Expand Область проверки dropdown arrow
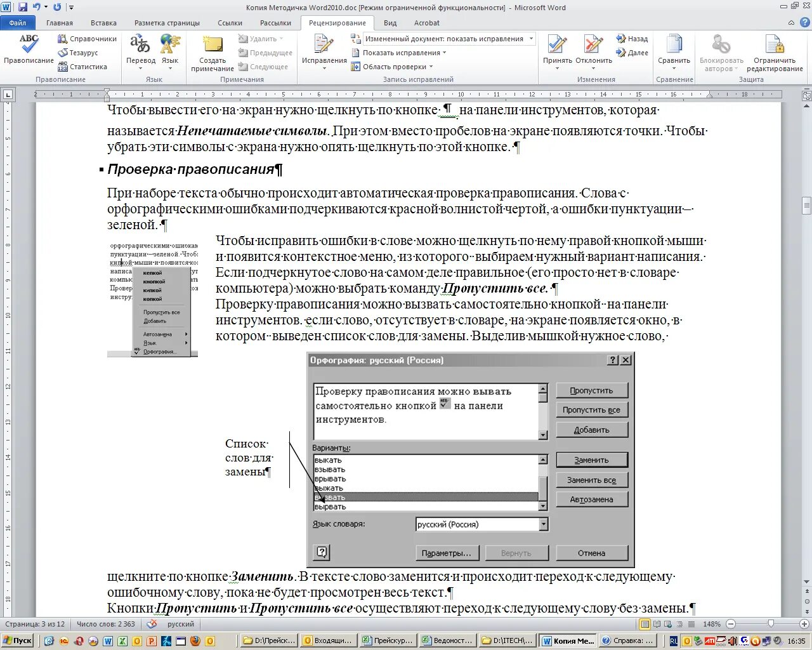The height and width of the screenshot is (650, 812). click(x=431, y=67)
